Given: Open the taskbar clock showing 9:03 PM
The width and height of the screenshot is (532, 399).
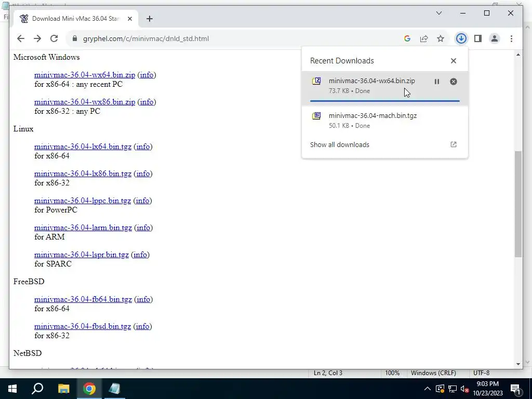Looking at the screenshot, I should tap(487, 389).
